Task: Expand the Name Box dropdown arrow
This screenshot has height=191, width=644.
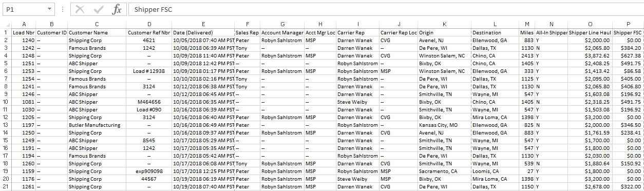Action: (49, 9)
